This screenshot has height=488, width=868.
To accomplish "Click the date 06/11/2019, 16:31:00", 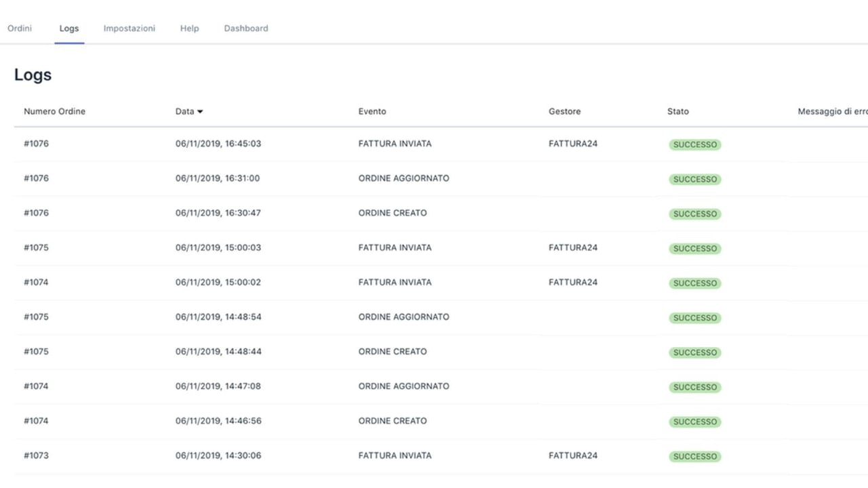I will (218, 178).
